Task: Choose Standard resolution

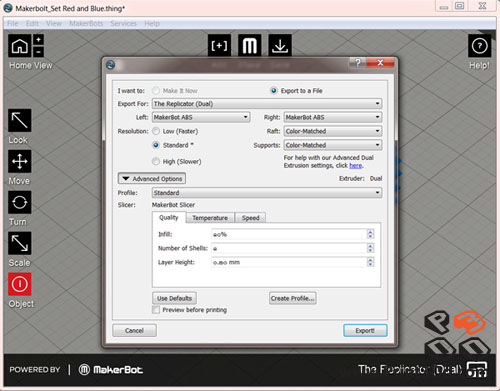Action: point(156,145)
